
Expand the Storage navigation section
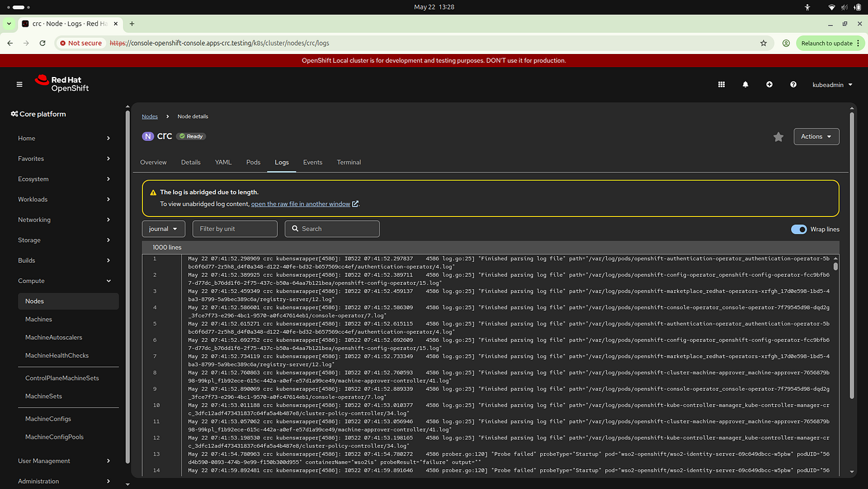click(64, 240)
